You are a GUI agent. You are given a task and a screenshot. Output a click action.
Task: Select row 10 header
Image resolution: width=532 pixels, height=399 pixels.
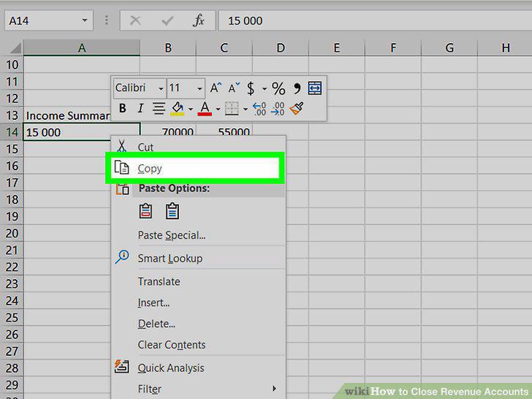click(x=12, y=64)
